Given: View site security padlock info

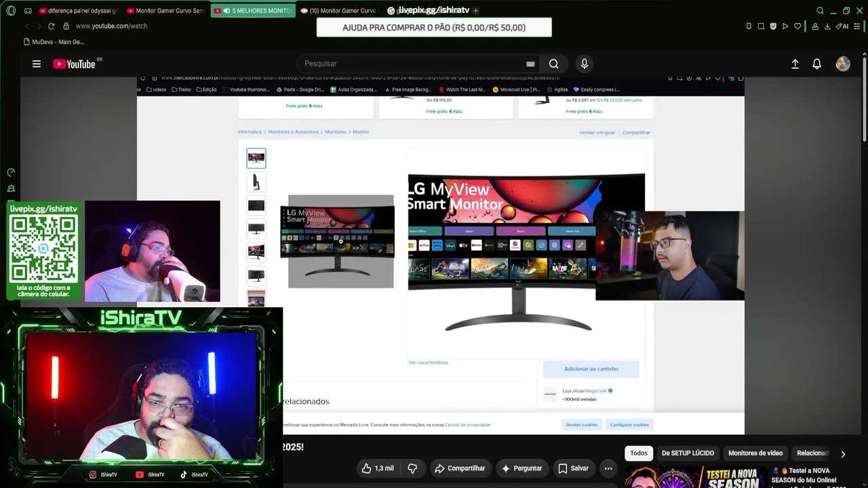Looking at the screenshot, I should 66,26.
